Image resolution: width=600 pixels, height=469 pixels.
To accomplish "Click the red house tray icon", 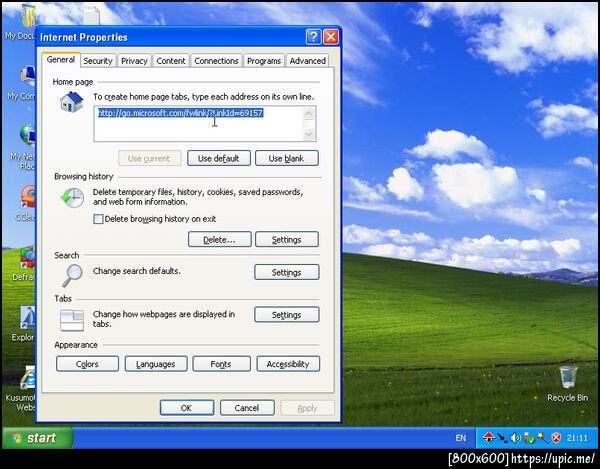I will pyautogui.click(x=489, y=438).
